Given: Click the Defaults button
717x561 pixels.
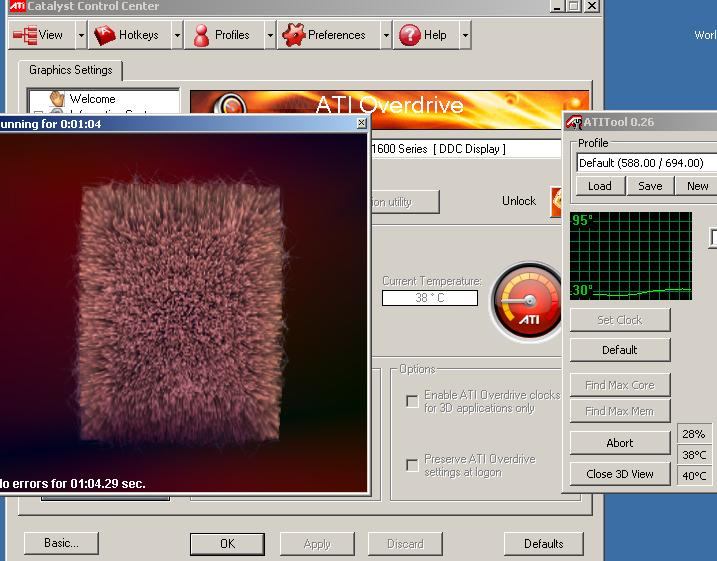Looking at the screenshot, I should click(544, 544).
